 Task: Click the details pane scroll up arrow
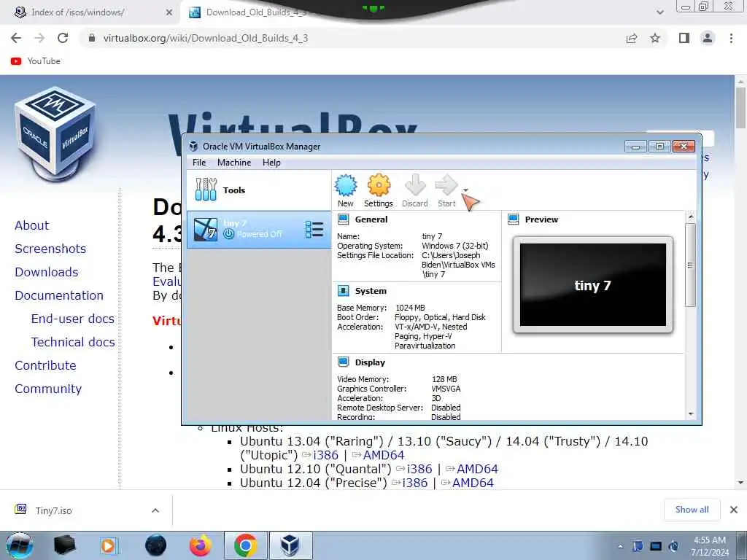coord(691,217)
